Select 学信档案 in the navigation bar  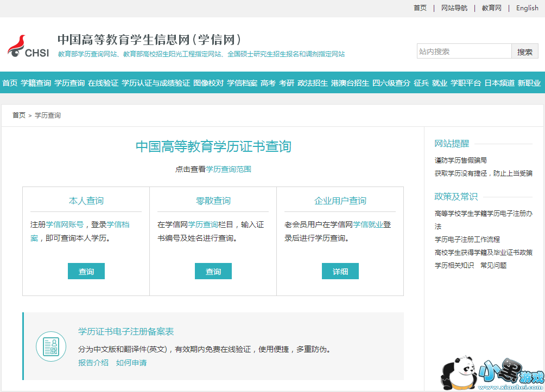point(242,83)
